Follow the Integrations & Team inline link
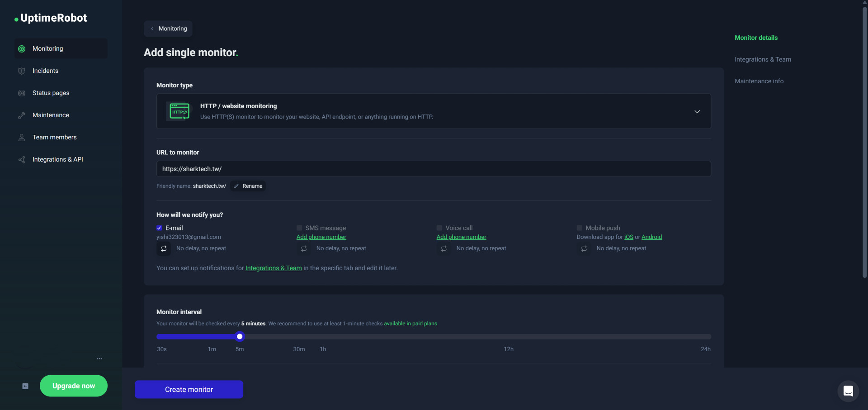Image resolution: width=868 pixels, height=410 pixels. pyautogui.click(x=274, y=268)
